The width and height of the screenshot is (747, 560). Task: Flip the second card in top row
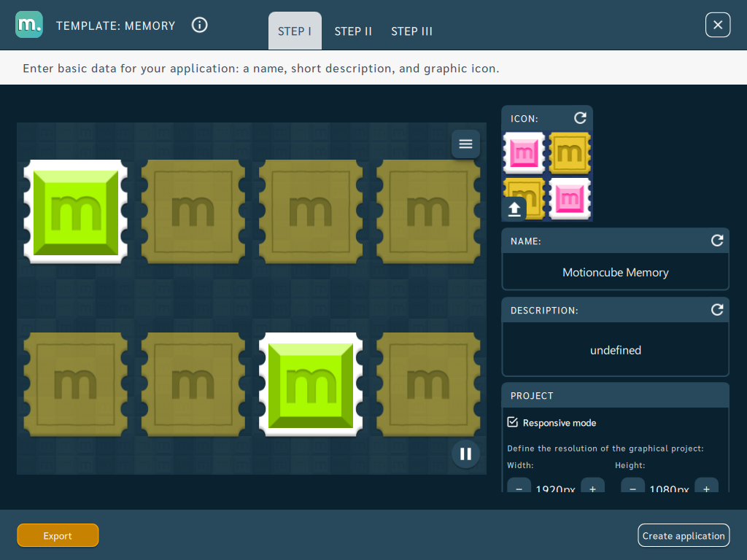[193, 211]
